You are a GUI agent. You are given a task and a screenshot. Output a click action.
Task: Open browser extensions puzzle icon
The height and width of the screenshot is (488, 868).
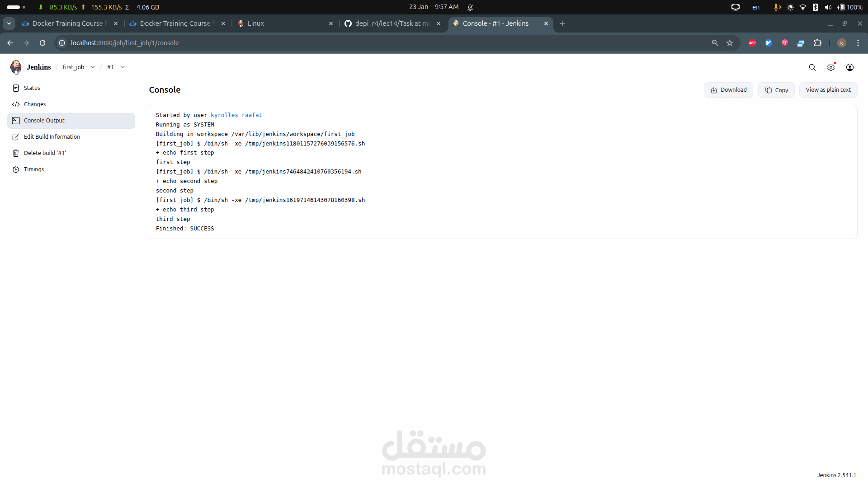tap(817, 43)
